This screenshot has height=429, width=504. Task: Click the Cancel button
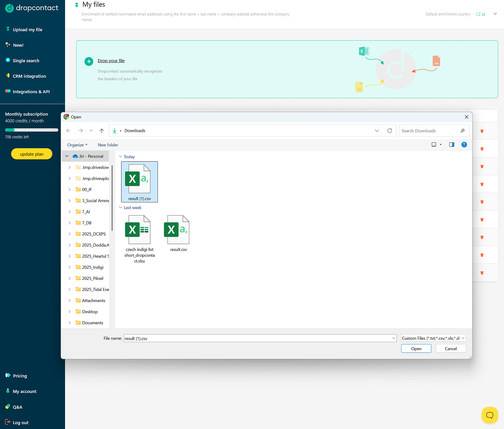point(451,348)
